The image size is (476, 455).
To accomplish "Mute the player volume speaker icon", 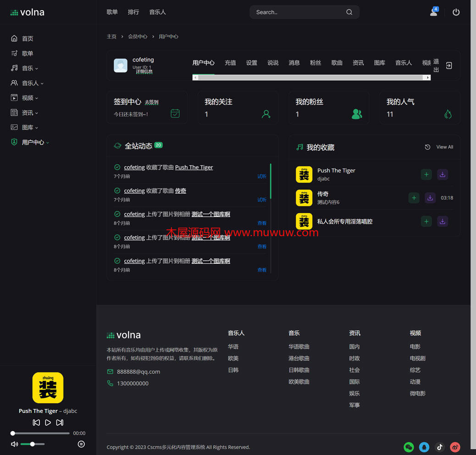I will pos(14,444).
